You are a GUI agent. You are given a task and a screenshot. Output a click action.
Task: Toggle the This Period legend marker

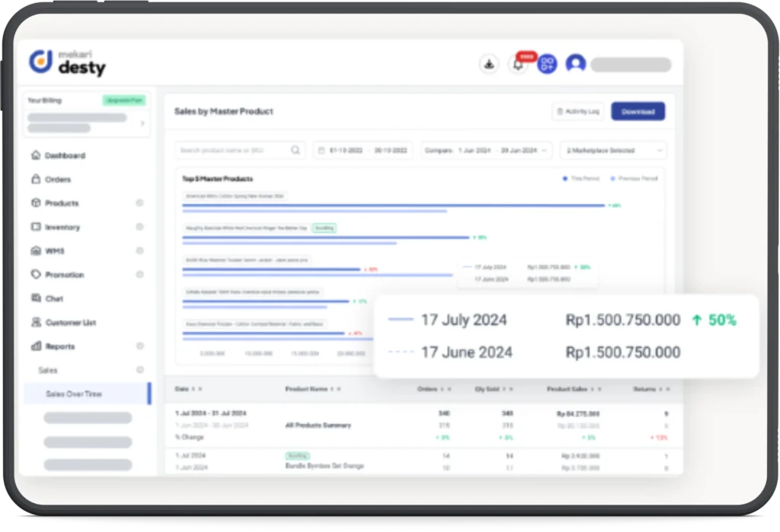pyautogui.click(x=565, y=179)
